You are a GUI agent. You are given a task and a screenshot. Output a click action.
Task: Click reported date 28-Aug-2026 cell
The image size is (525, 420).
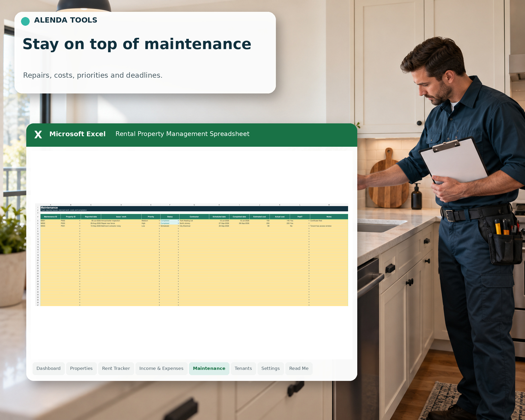pos(91,223)
